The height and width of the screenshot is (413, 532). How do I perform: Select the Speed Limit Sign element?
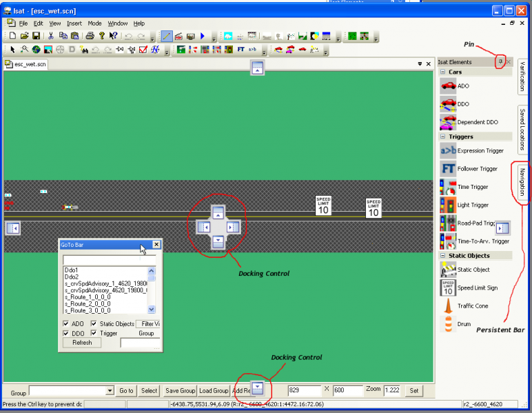pos(469,288)
